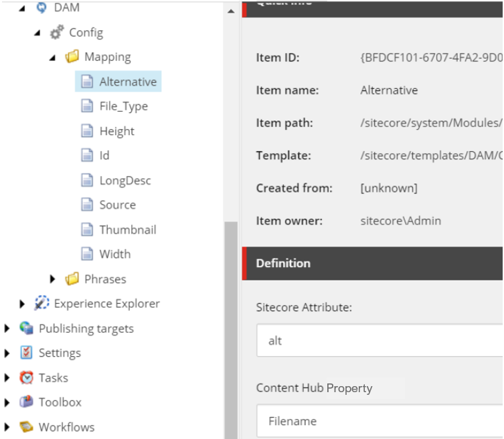Click the Content Hub Property field
Viewport: 504px width, 439px height.
point(380,422)
